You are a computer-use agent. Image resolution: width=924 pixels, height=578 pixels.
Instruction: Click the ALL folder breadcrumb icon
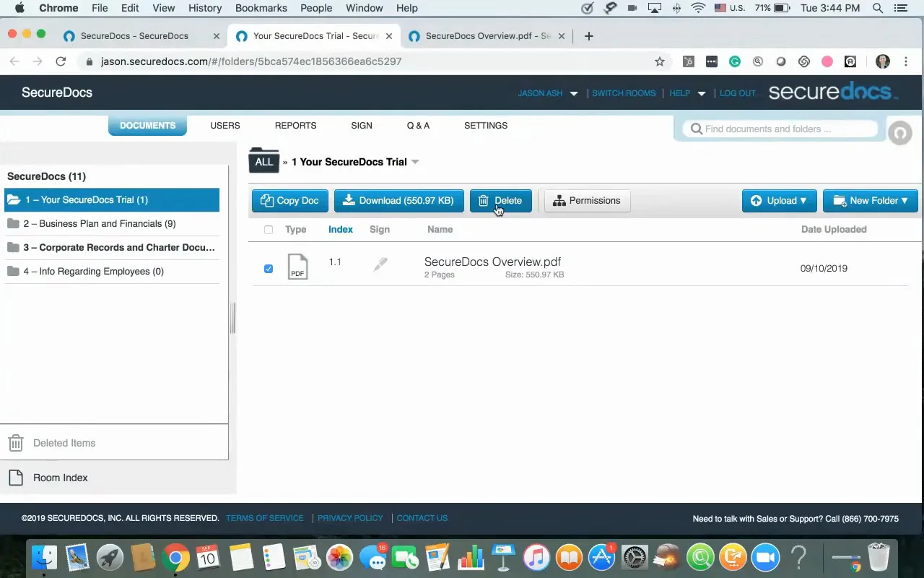(264, 161)
